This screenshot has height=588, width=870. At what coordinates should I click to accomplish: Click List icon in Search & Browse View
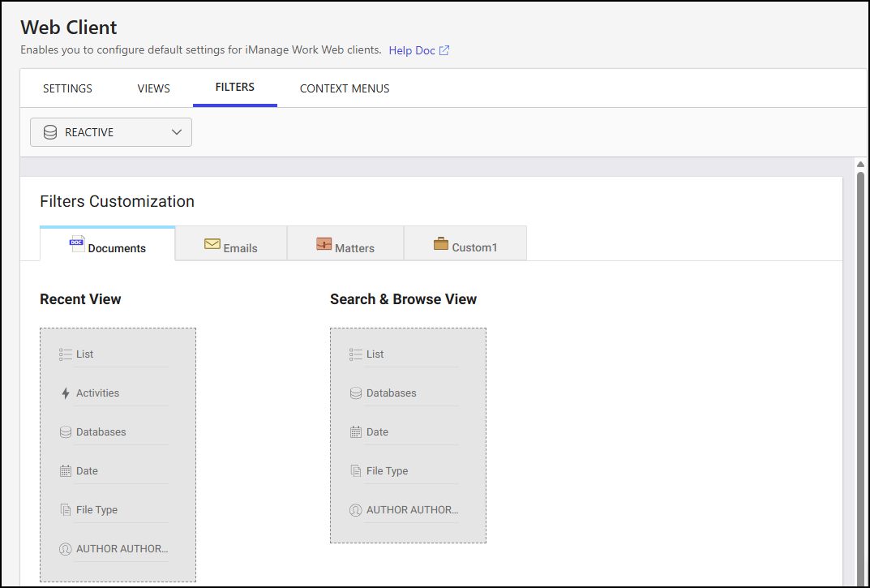(x=356, y=354)
